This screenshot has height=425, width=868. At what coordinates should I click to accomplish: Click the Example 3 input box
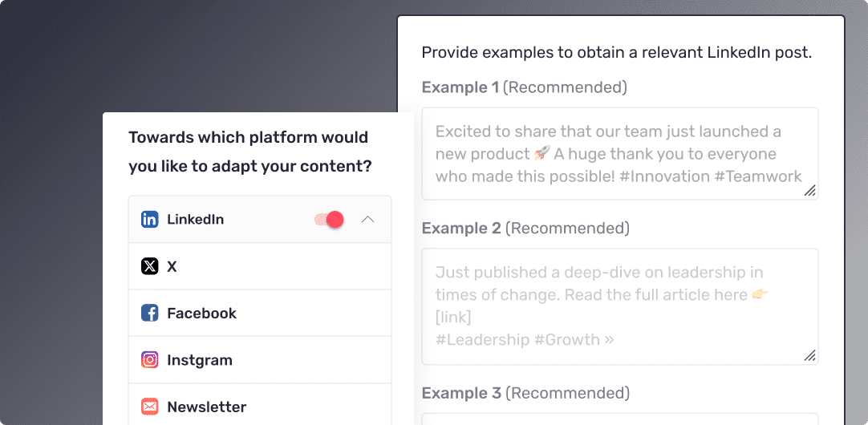[619, 419]
